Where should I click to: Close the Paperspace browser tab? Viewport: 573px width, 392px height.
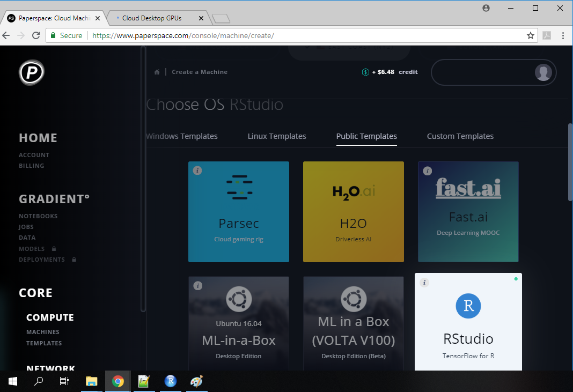point(98,18)
